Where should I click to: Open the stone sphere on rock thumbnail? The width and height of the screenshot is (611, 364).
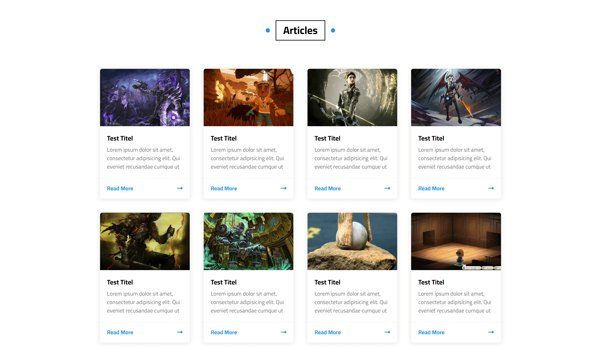coord(352,241)
